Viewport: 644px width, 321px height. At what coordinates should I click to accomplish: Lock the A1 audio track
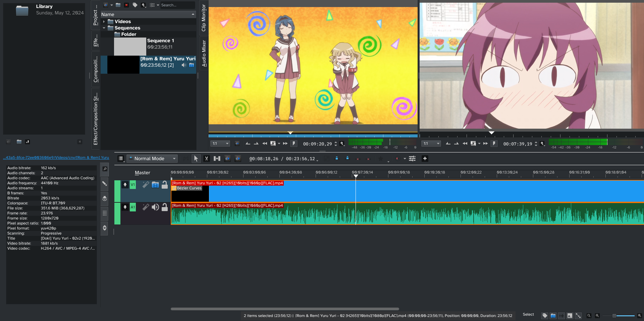point(165,207)
